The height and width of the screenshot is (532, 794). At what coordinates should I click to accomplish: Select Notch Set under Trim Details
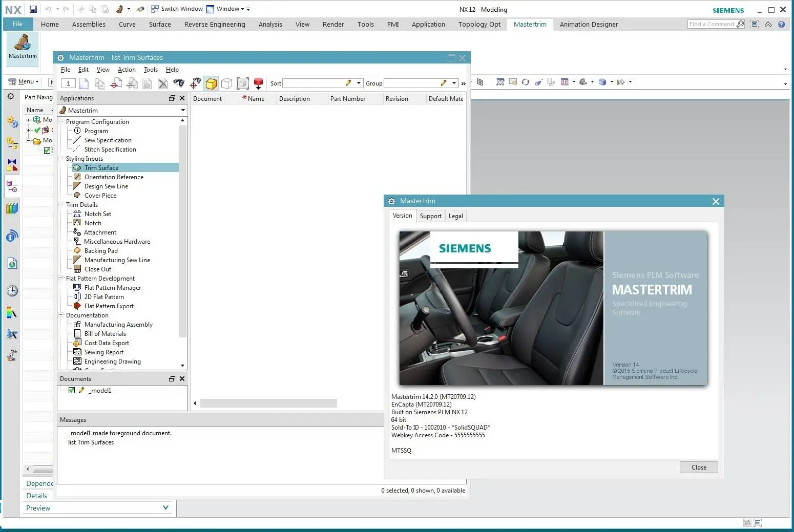97,214
